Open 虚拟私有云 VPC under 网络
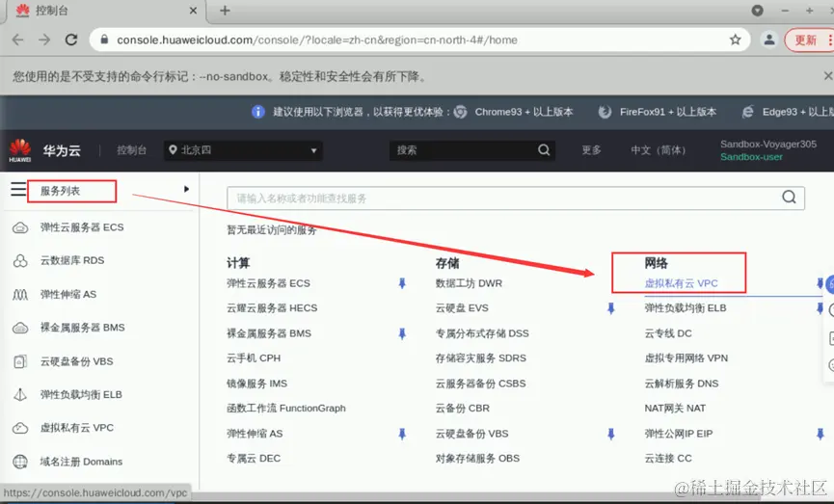The height and width of the screenshot is (504, 834). (681, 283)
